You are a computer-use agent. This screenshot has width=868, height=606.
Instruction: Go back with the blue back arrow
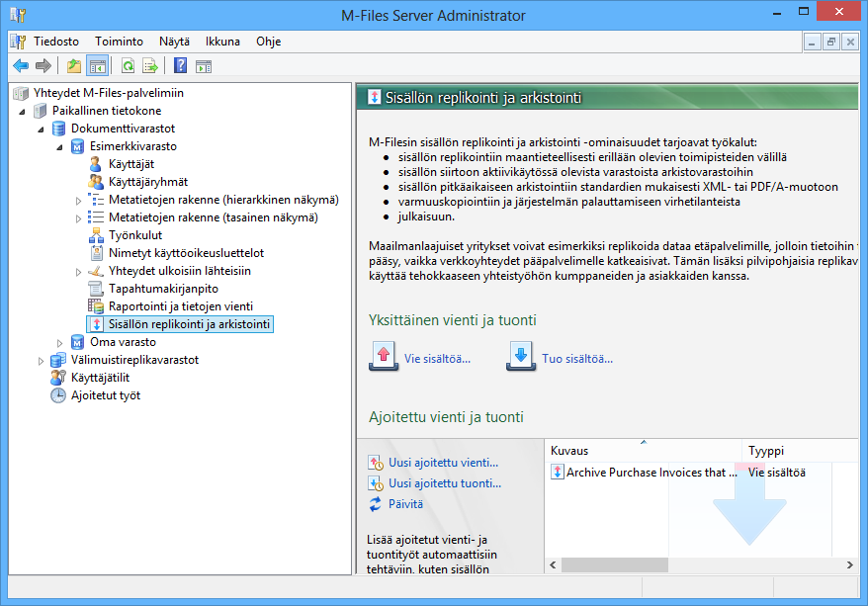coord(21,66)
